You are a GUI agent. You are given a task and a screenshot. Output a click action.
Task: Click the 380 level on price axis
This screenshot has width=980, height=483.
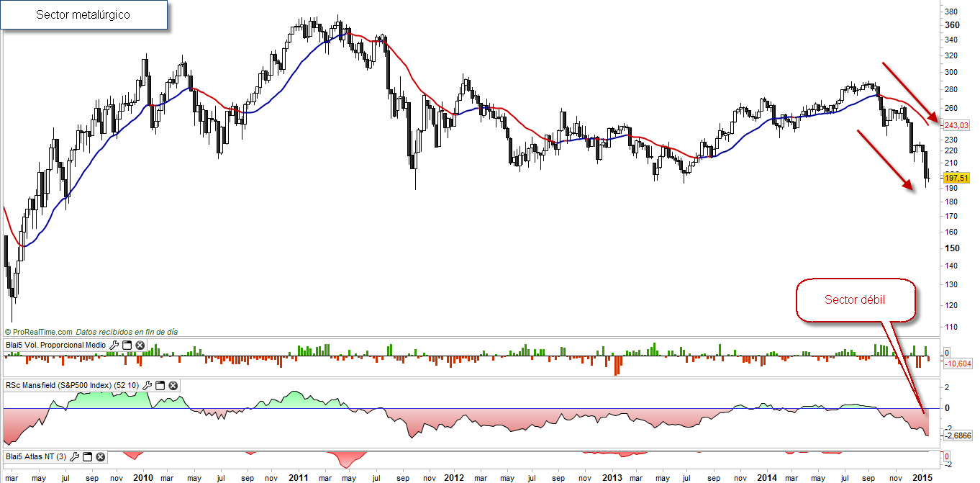tap(950, 12)
